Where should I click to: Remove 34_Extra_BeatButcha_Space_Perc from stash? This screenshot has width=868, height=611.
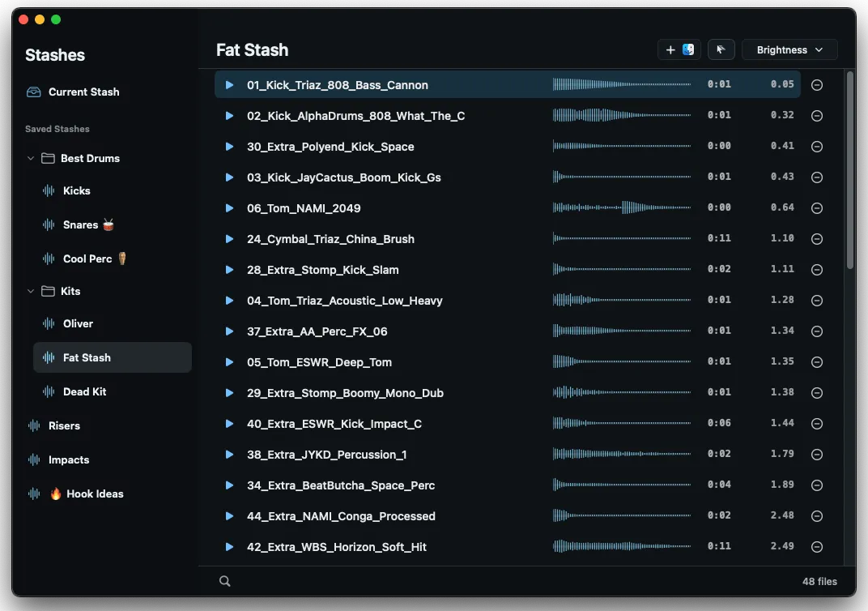(816, 485)
